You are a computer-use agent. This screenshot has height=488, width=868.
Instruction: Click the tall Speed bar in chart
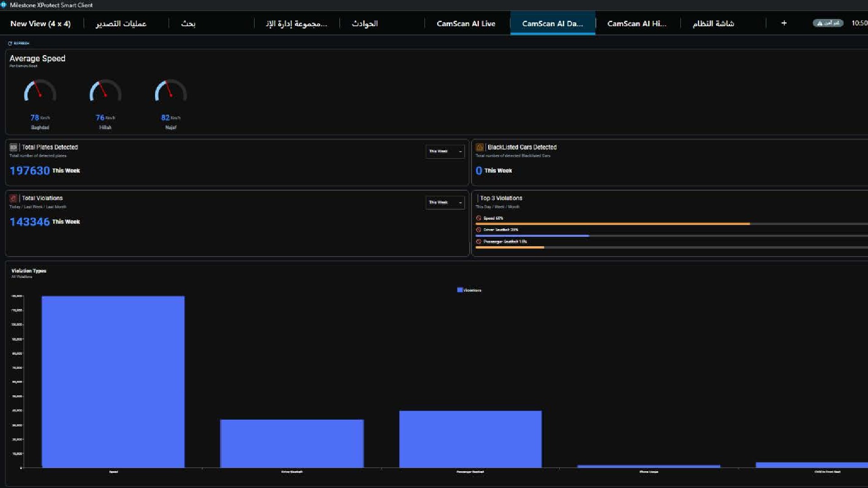113,382
